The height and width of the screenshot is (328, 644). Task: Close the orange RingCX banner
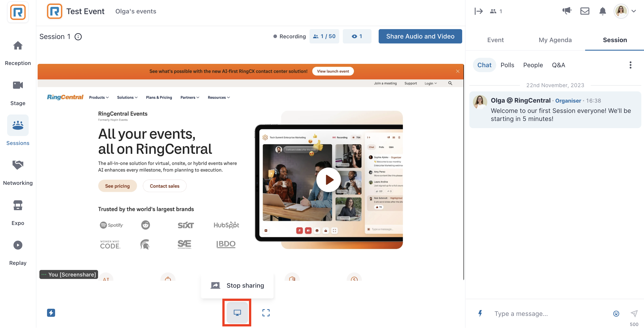click(x=458, y=71)
